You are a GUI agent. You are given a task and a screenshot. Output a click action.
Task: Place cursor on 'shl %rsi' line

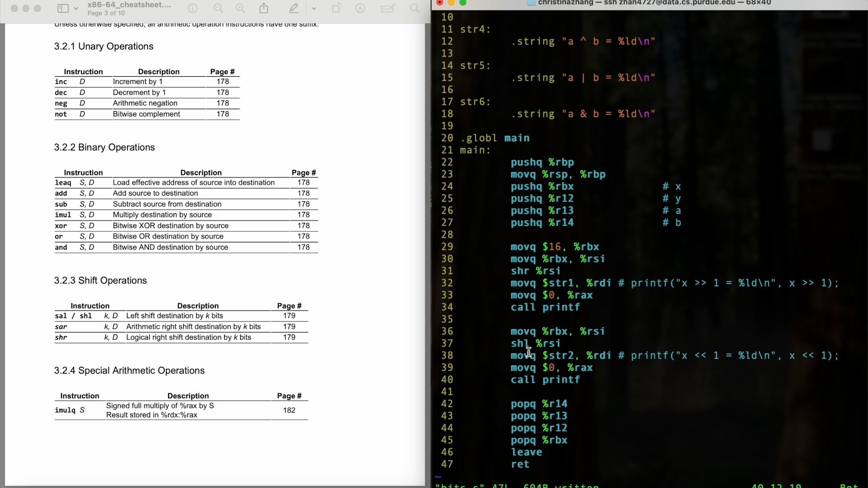(536, 343)
